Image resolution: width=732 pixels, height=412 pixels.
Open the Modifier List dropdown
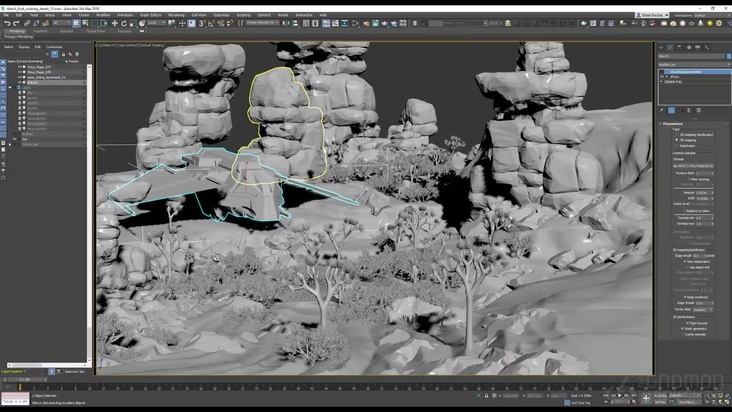pyautogui.click(x=692, y=62)
